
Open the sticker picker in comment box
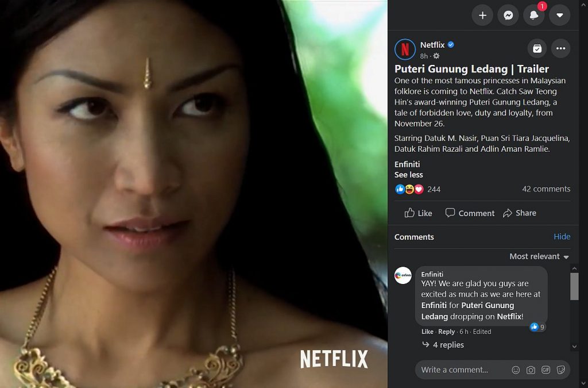point(560,370)
